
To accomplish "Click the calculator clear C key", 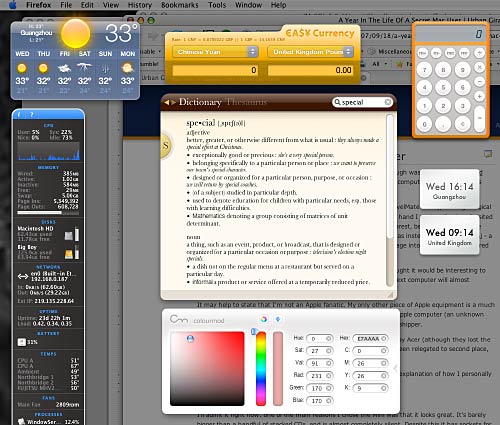I will pos(463,124).
